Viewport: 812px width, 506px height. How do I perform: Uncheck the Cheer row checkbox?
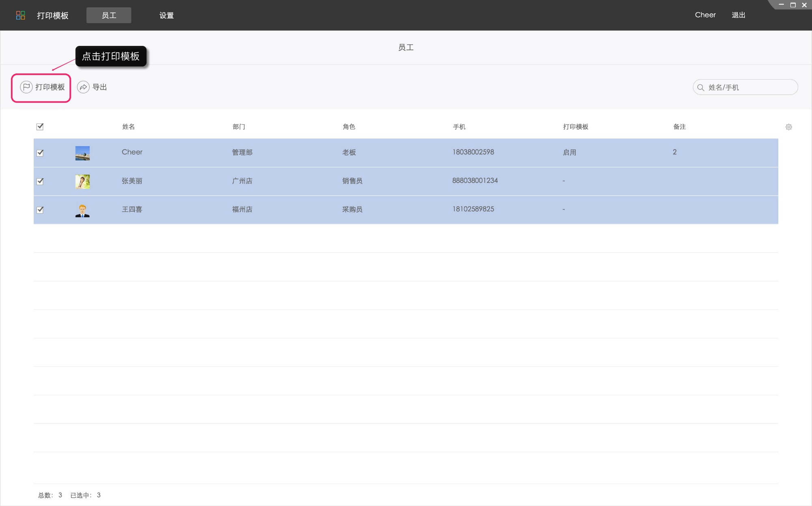pos(40,153)
